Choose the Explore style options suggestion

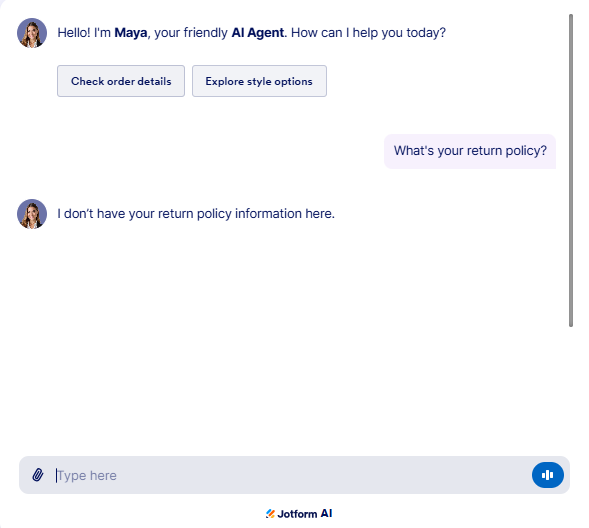point(259,81)
